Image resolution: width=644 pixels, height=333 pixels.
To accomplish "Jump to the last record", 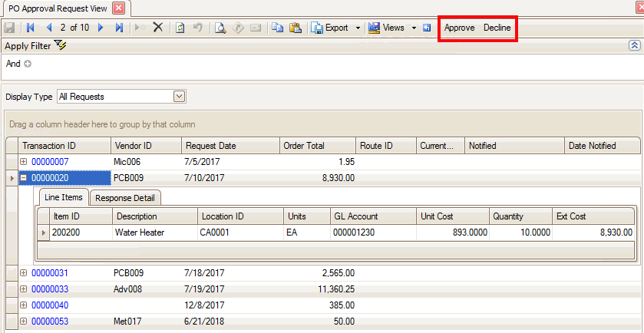I will (119, 28).
